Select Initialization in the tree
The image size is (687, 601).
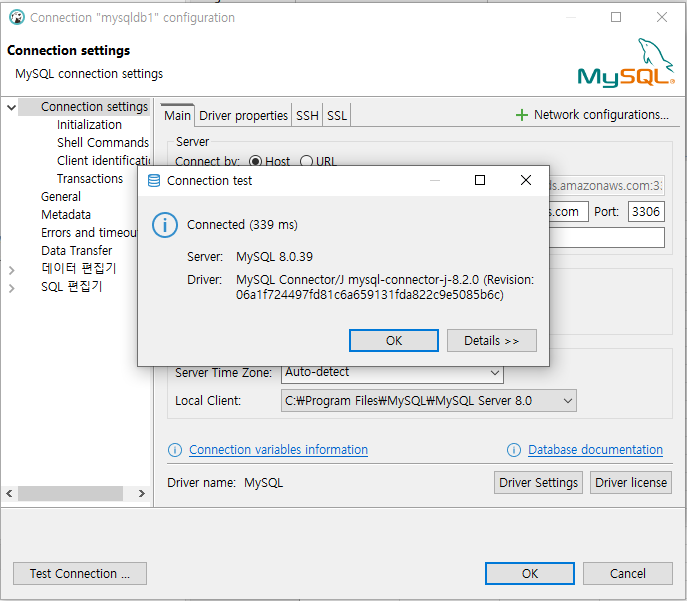point(89,125)
